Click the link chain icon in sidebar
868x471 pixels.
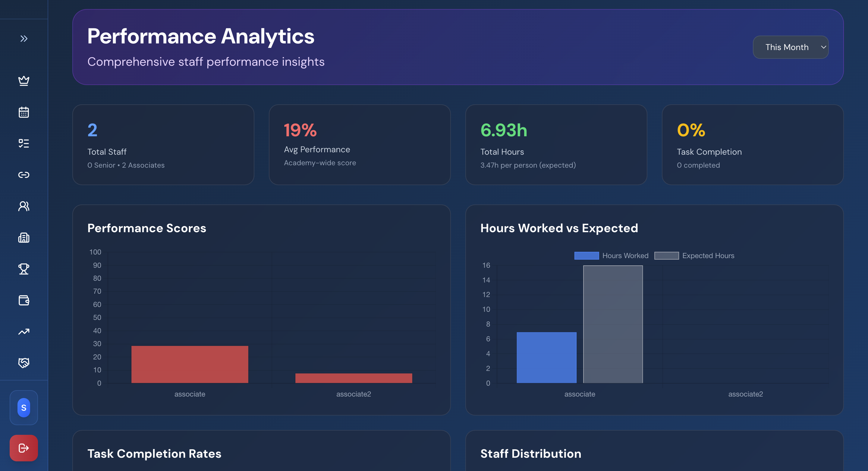(x=24, y=175)
